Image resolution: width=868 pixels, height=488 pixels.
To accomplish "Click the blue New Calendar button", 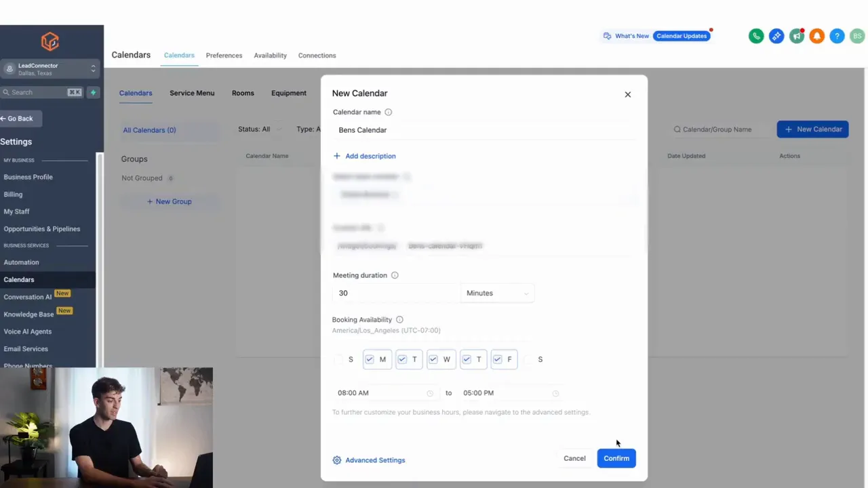I will 812,129.
